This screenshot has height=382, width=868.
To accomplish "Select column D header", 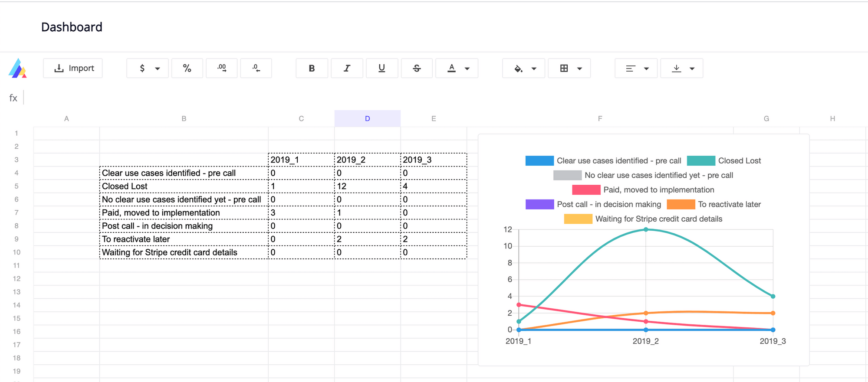I will click(x=368, y=118).
